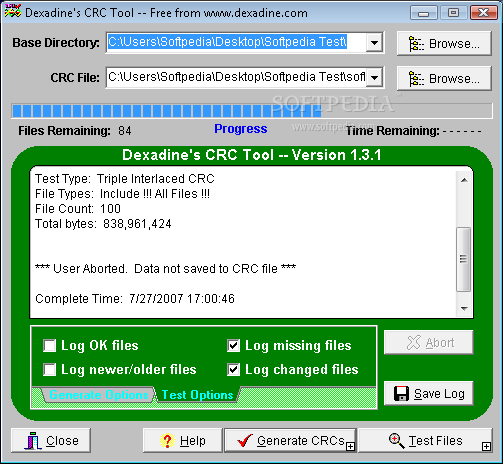Expand options with plus on Test Files
The height and width of the screenshot is (464, 503).
[x=486, y=446]
